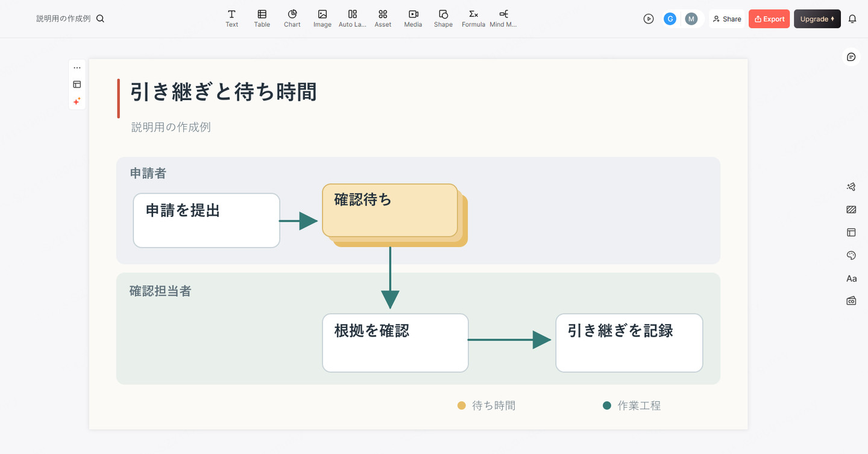Screen dimensions: 868x454
Task: Click the search magnifier beside the document title
Action: point(100,19)
